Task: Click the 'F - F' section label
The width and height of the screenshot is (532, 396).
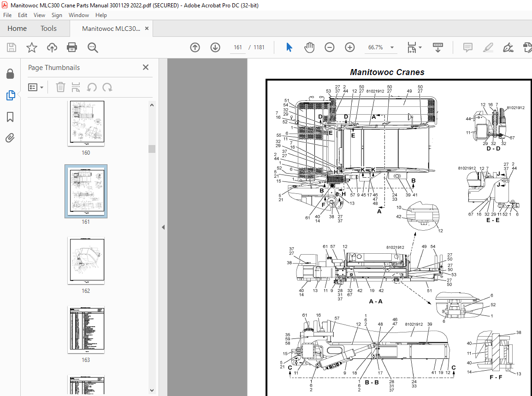Action: click(496, 377)
